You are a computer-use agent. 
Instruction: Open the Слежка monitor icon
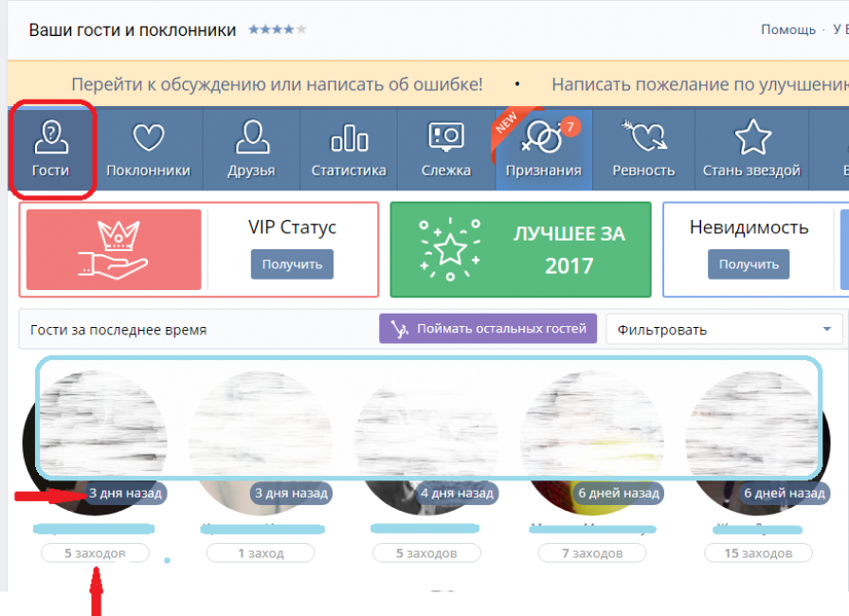[445, 139]
